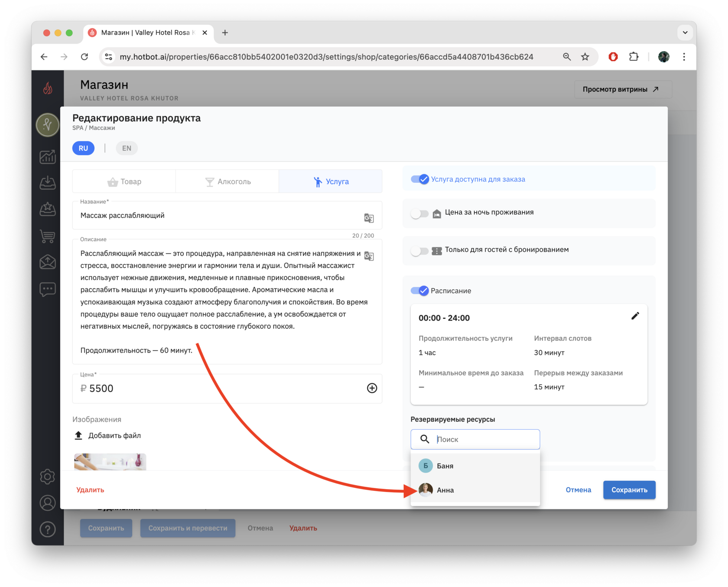Click the Название field 'Массаж расслабляющий'
The image size is (728, 587).
227,215
